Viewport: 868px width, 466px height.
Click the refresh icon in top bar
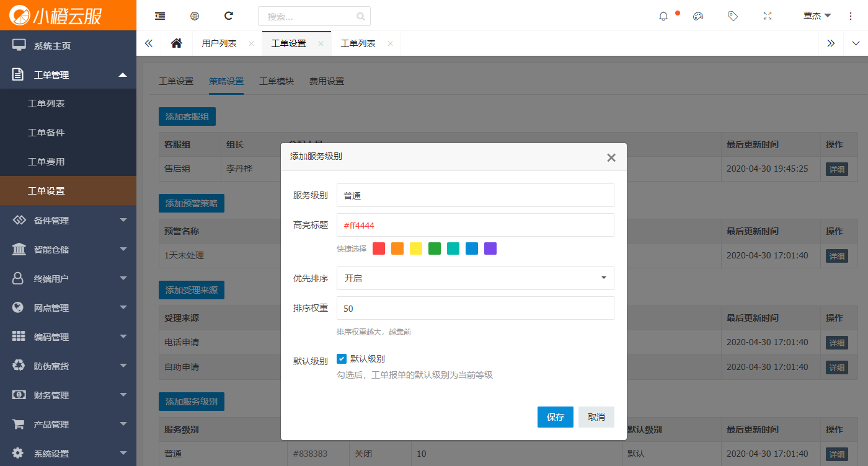tap(229, 16)
